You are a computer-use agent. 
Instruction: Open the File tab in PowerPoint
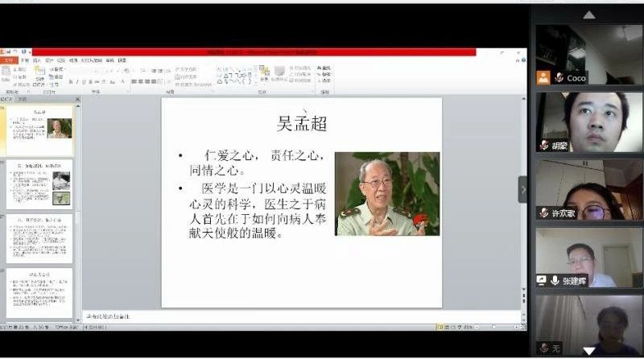click(8, 60)
